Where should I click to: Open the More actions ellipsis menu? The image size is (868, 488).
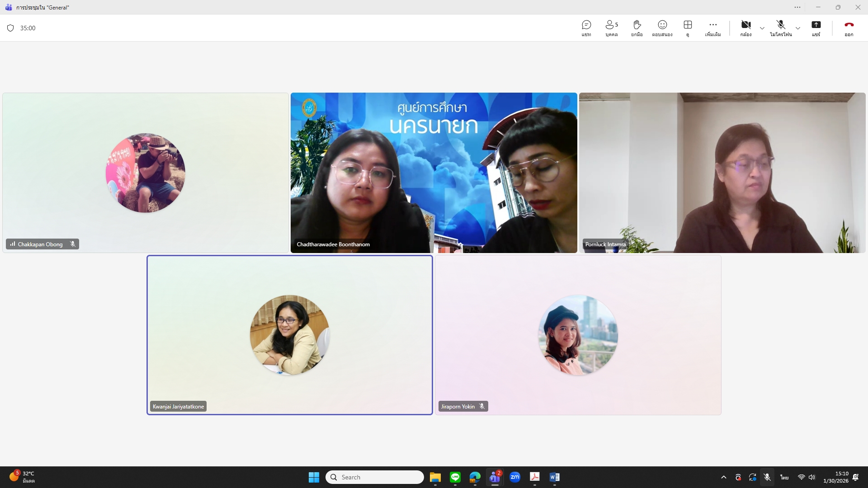pos(713,28)
